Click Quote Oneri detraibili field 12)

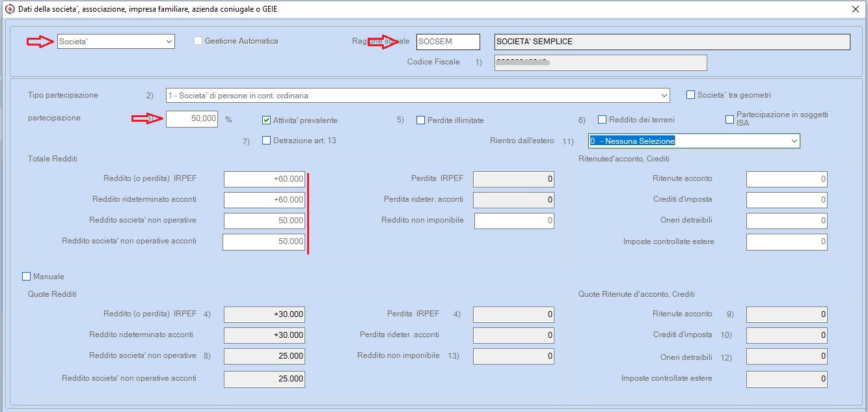pyautogui.click(x=787, y=356)
